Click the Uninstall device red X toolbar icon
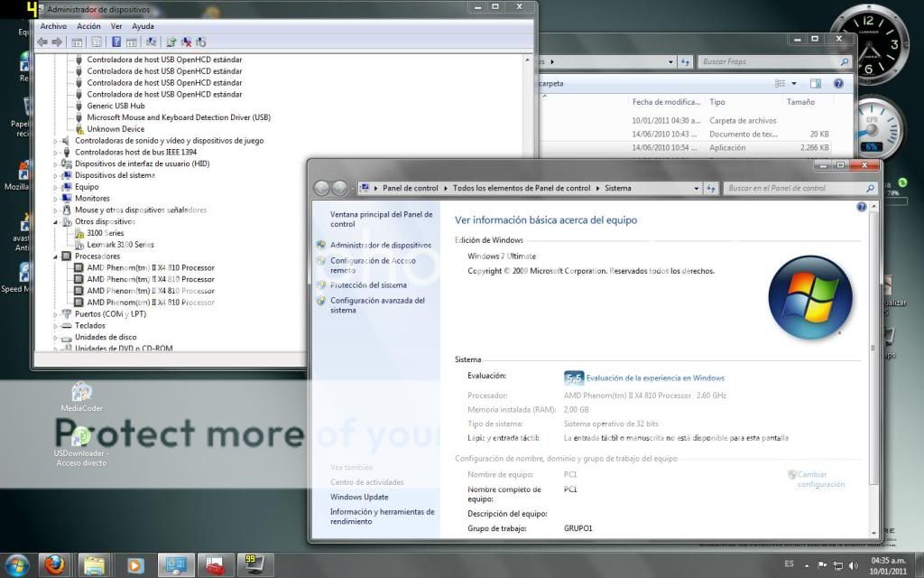 186,42
